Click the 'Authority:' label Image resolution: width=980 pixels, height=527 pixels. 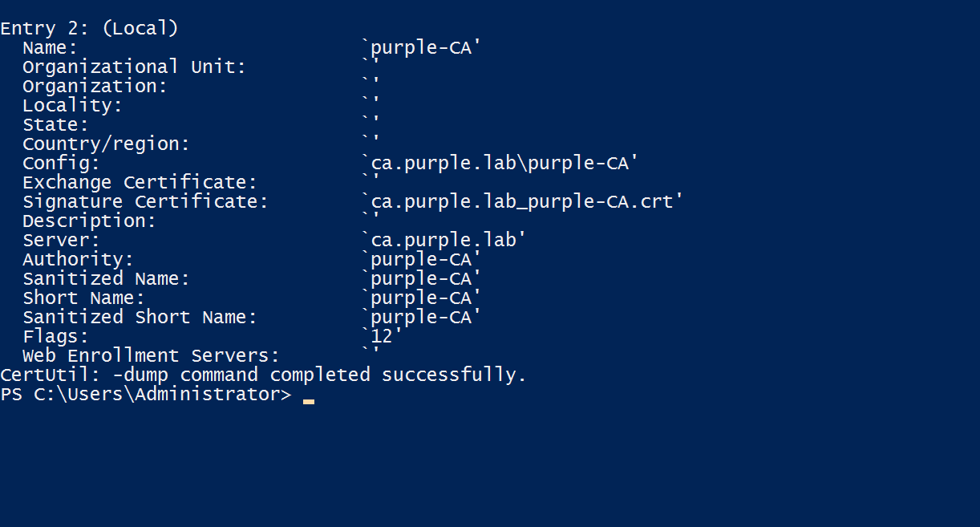[78, 260]
